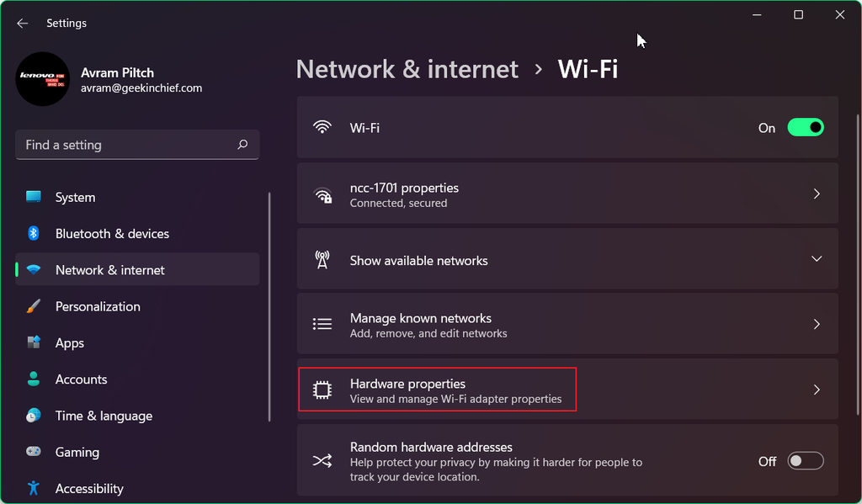Click the Gaming controller icon in sidebar
The image size is (862, 504).
[32, 452]
